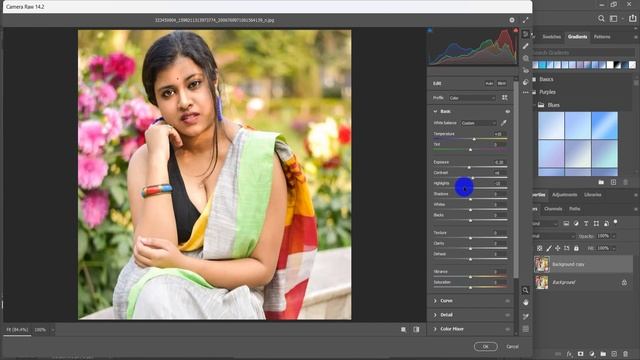Switch to the Libraries tab

tap(593, 195)
